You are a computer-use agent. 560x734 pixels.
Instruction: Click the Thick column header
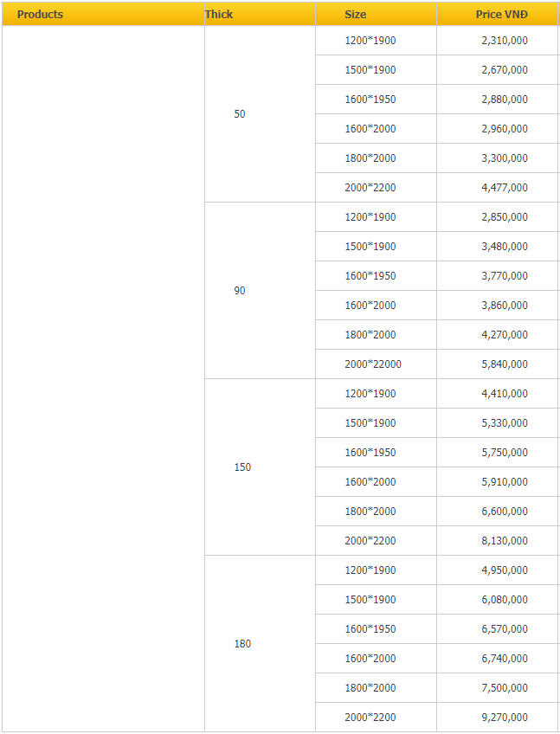coord(219,15)
